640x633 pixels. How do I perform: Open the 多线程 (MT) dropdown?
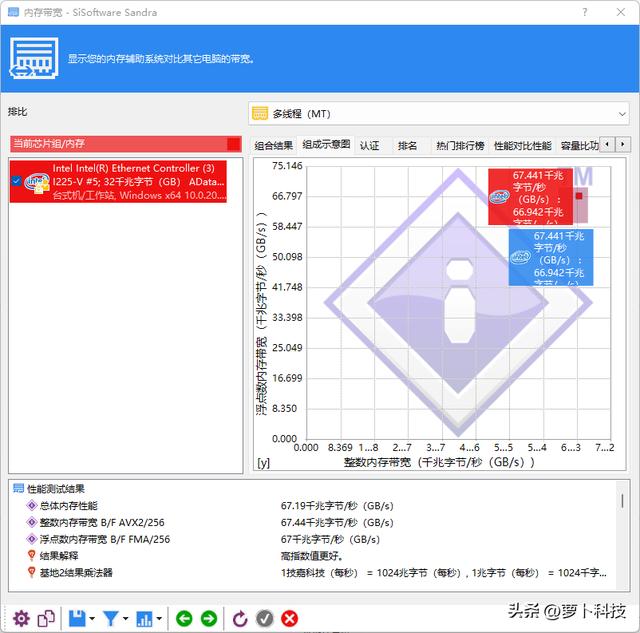point(438,113)
